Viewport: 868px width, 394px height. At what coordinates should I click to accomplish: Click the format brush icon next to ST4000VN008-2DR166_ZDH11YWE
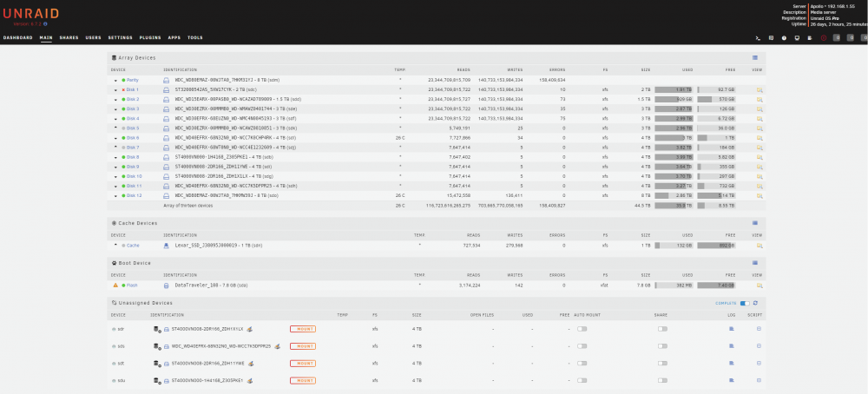click(250, 364)
